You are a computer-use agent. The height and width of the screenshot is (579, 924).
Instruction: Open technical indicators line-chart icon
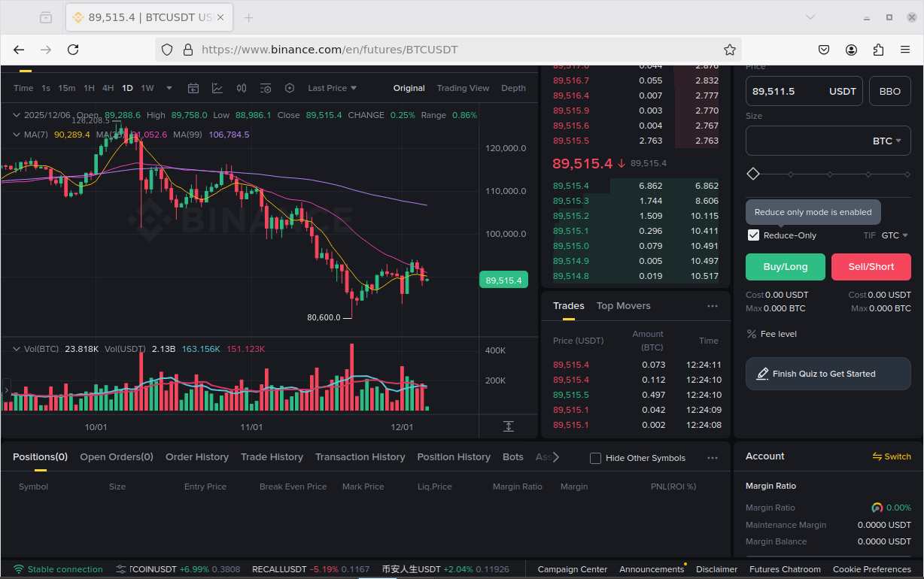[217, 88]
